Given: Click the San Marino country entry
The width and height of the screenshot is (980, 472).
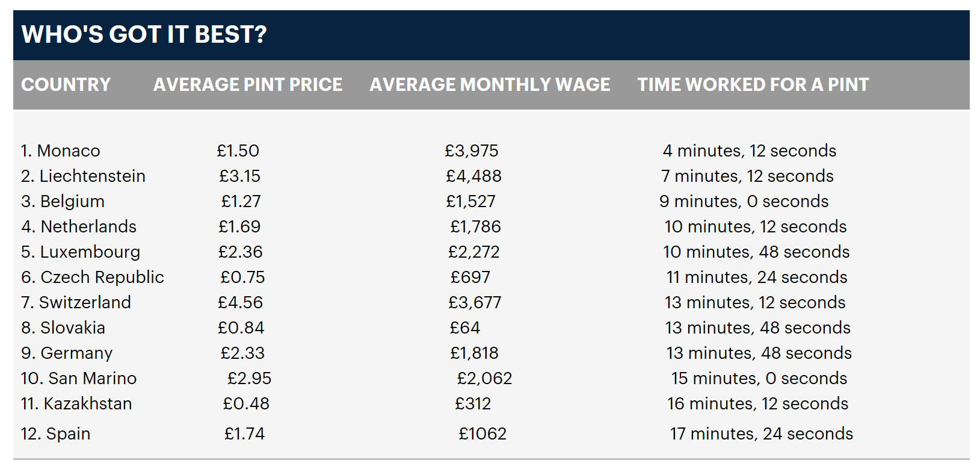Looking at the screenshot, I should click(x=79, y=378).
